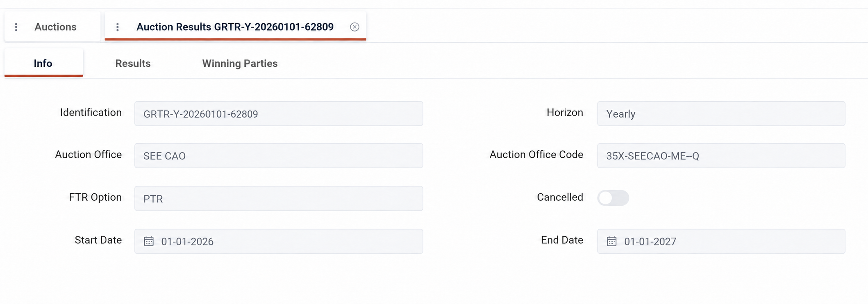Click the FTR Option field showing PTR
This screenshot has width=868, height=304.
[x=279, y=199]
